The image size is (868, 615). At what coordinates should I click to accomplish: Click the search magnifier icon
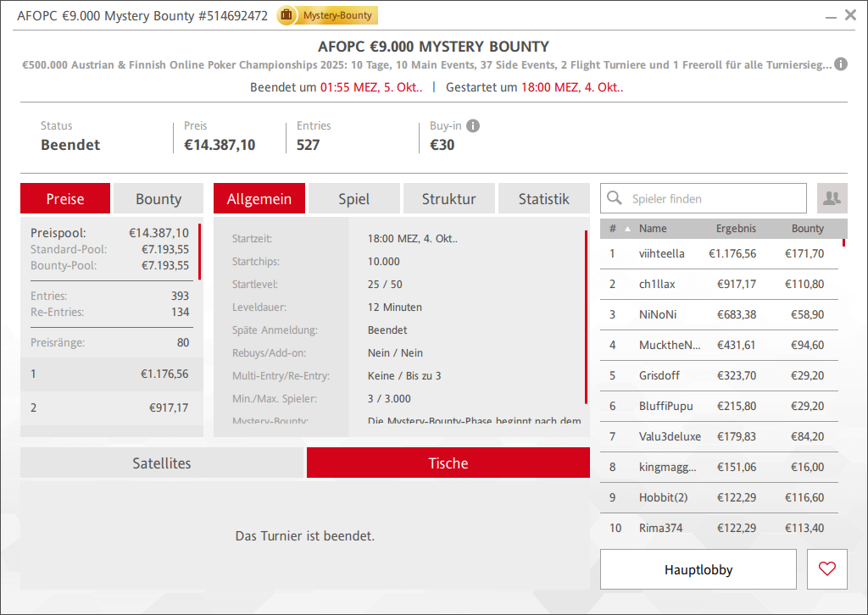[615, 199]
